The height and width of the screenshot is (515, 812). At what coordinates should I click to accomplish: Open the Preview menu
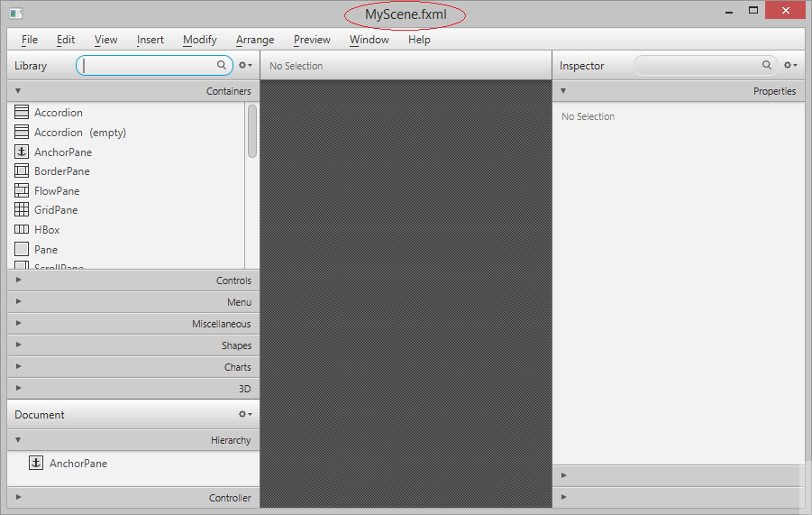[312, 40]
